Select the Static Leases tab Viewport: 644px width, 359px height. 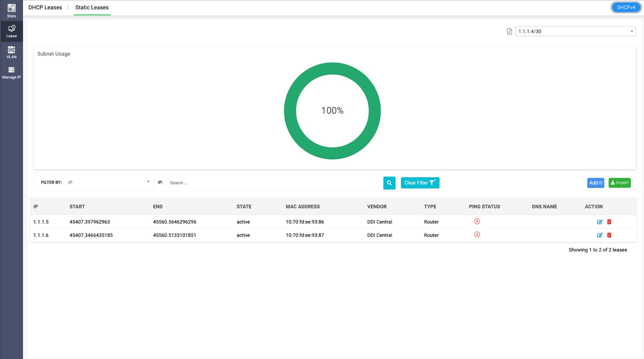coord(92,8)
